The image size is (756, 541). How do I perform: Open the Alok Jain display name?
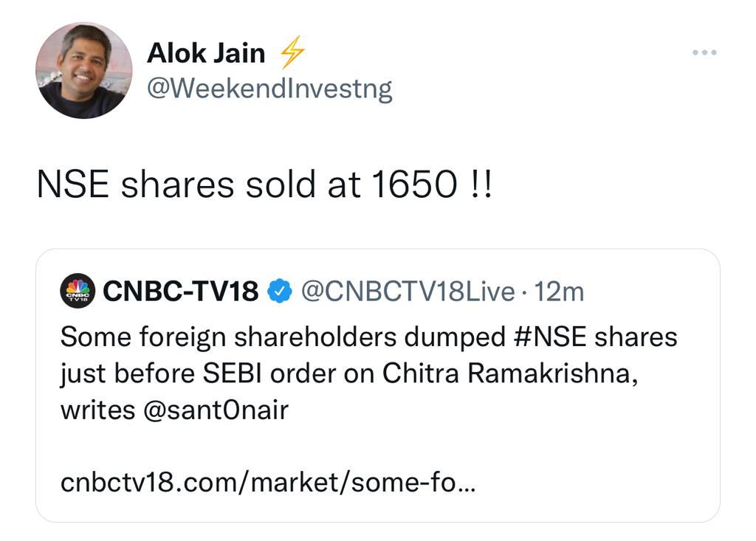206,53
